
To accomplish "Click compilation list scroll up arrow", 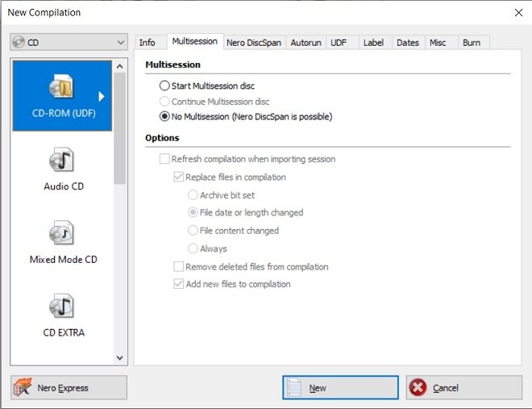I will 119,66.
